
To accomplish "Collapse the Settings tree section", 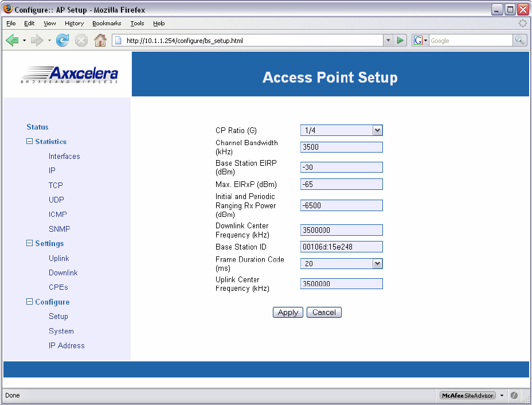I will [29, 243].
